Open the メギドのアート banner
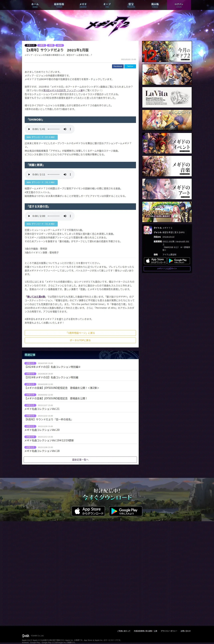 click(167, 189)
